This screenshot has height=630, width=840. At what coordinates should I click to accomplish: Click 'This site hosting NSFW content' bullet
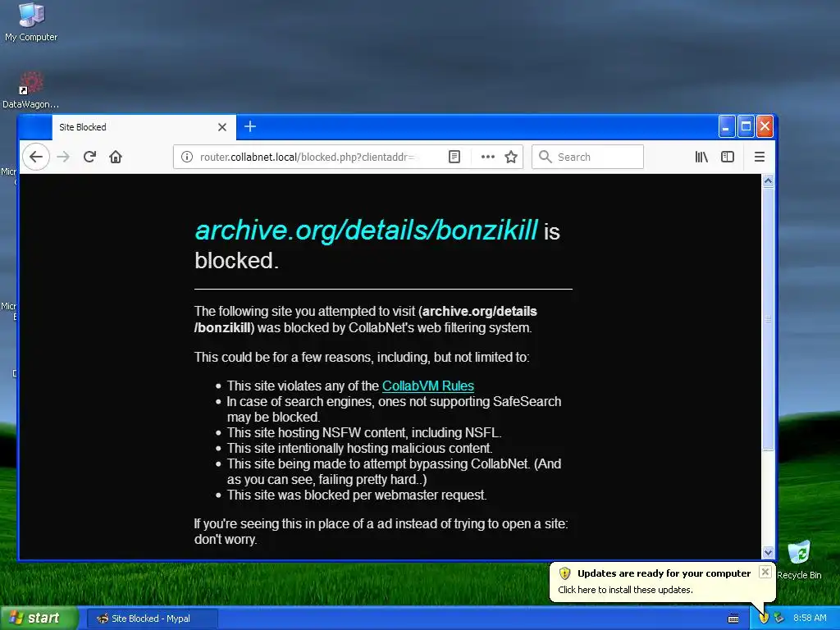click(364, 433)
